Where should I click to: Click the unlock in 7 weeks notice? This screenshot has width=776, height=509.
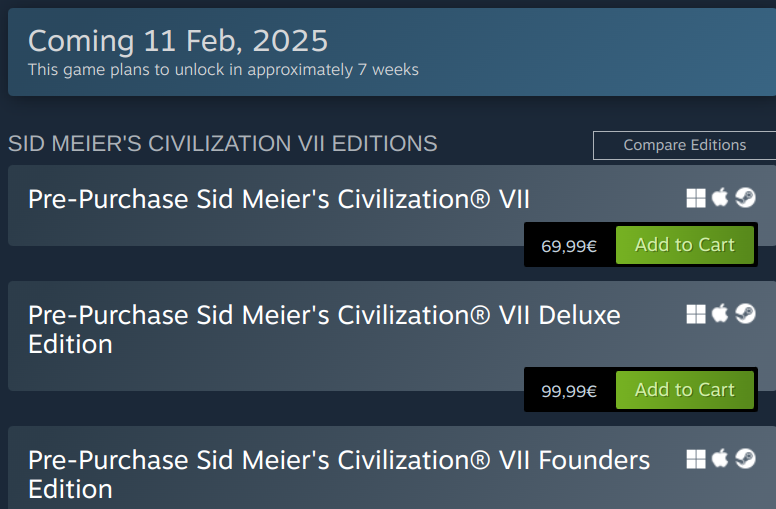tap(223, 70)
